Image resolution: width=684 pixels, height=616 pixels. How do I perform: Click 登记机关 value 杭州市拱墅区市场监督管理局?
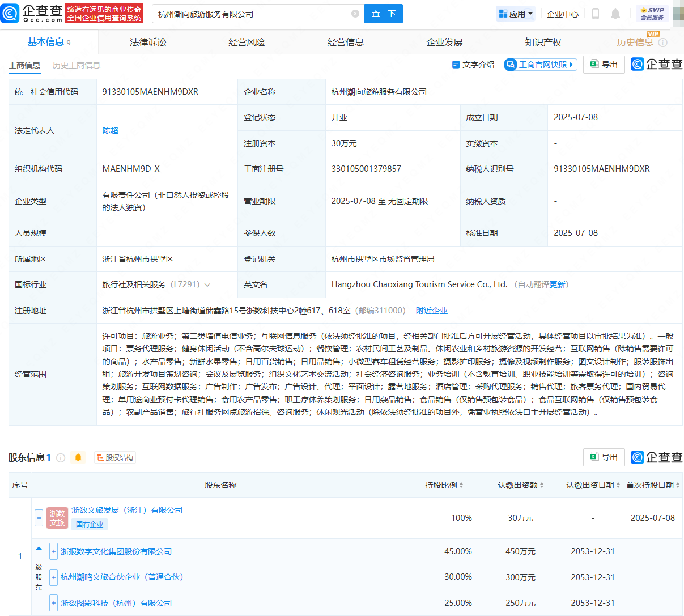(383, 259)
